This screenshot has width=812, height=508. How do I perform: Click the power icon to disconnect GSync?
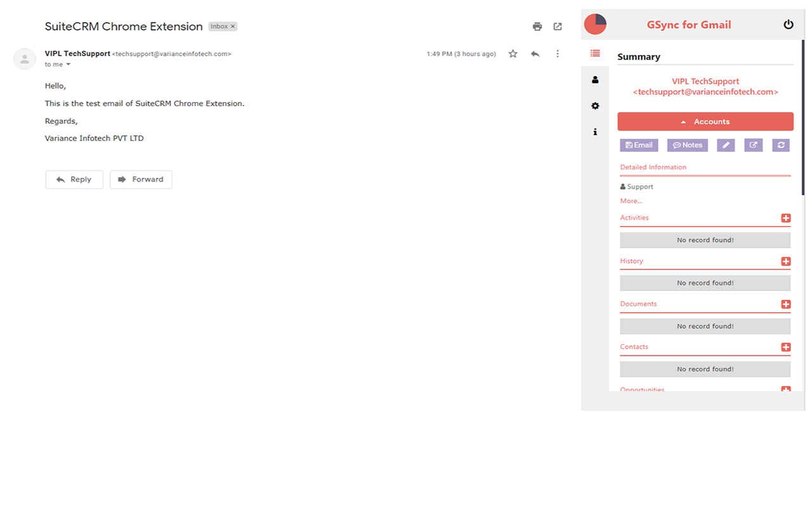(789, 24)
